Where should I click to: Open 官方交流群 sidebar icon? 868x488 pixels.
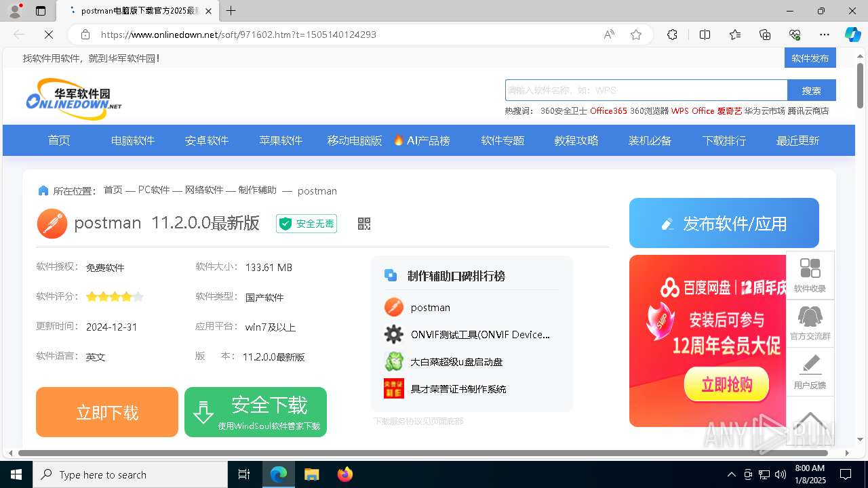[810, 323]
